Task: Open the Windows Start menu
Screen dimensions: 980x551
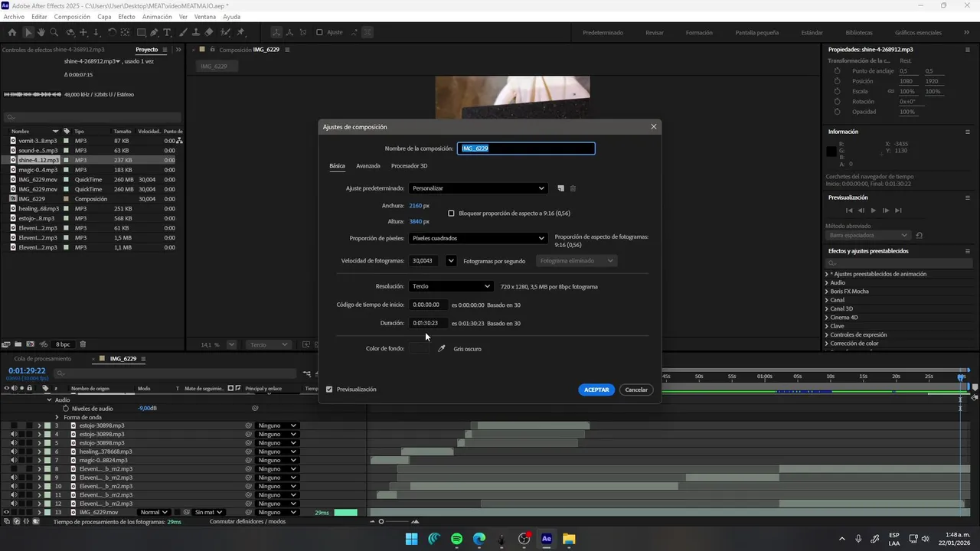Action: coord(411,539)
